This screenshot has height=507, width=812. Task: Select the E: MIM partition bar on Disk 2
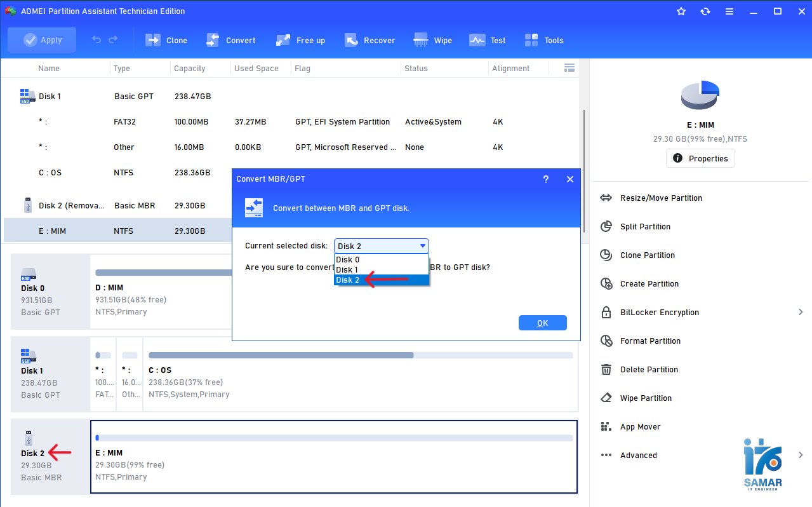click(x=334, y=457)
